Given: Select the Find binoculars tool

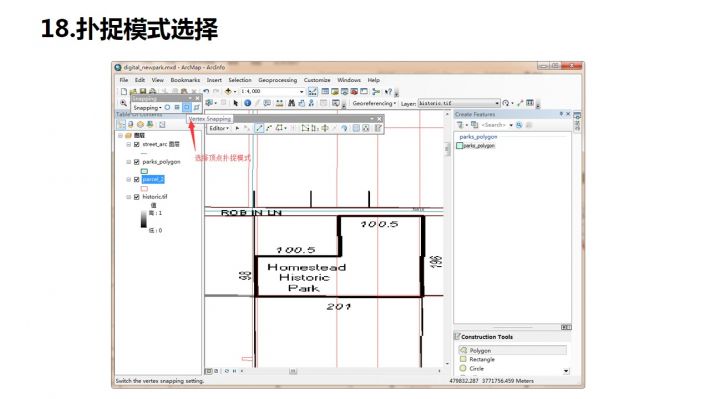Looking at the screenshot, I should (x=291, y=103).
